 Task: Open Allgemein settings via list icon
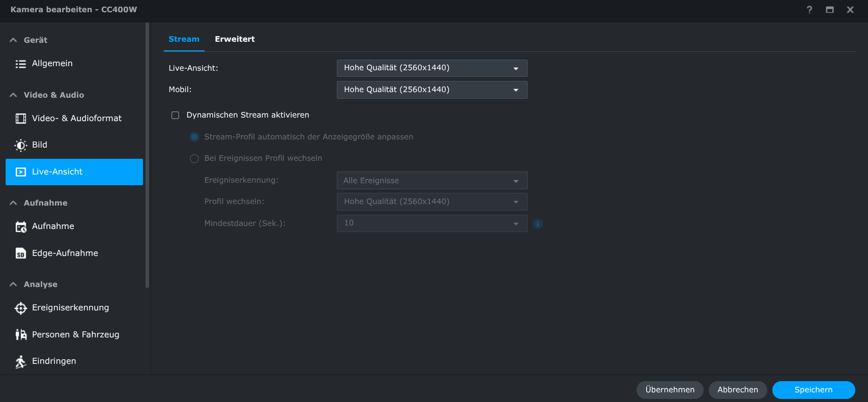coord(20,64)
